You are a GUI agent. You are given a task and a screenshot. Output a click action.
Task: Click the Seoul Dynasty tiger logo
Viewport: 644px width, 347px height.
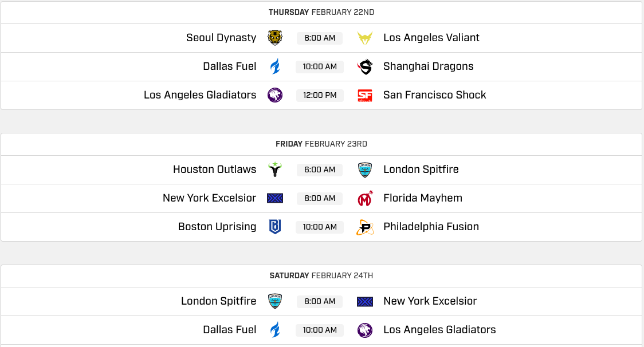click(275, 38)
